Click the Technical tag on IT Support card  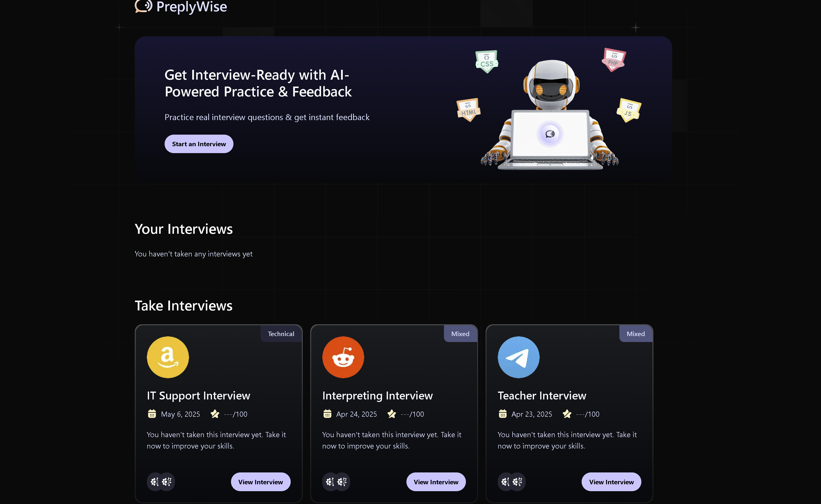point(281,334)
